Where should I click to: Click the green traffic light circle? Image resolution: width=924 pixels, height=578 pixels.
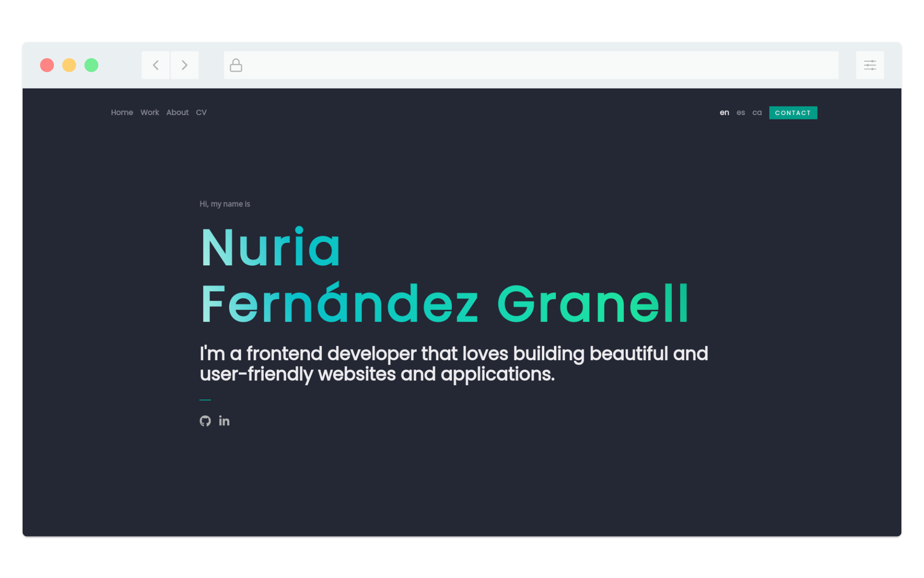coord(91,65)
